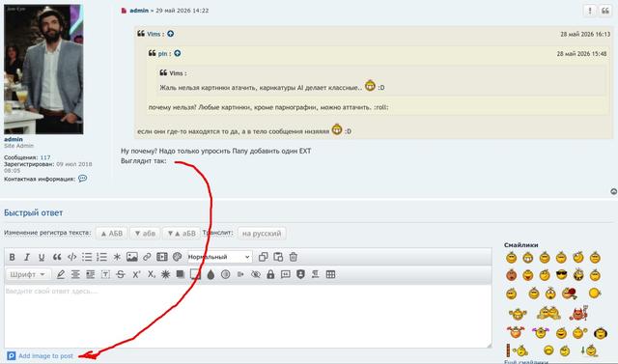Insert a URL link
Viewport: 618px width, 364px height.
tap(147, 257)
